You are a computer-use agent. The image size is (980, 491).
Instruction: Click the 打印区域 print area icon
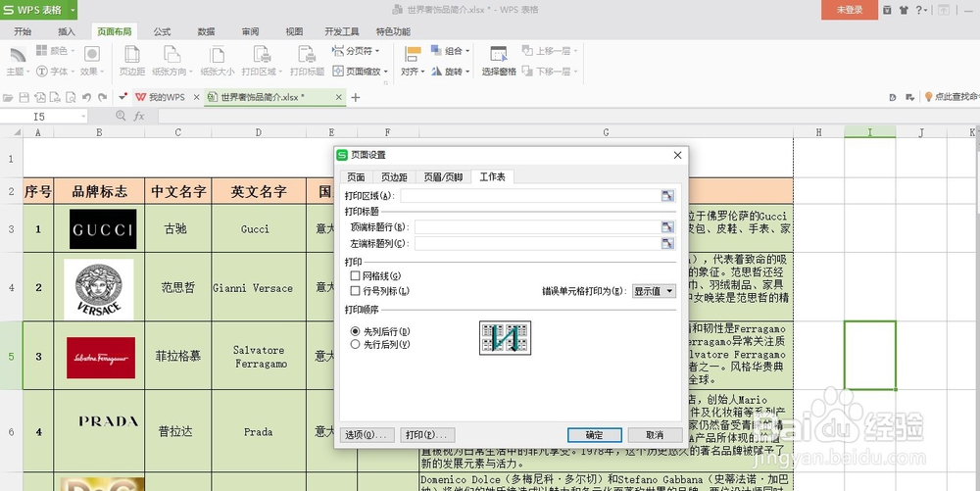pos(262,54)
